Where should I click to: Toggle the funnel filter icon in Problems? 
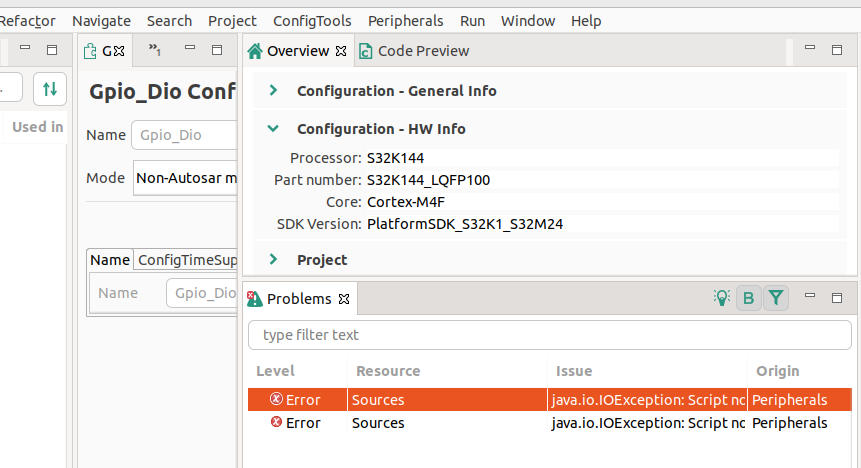tap(776, 298)
